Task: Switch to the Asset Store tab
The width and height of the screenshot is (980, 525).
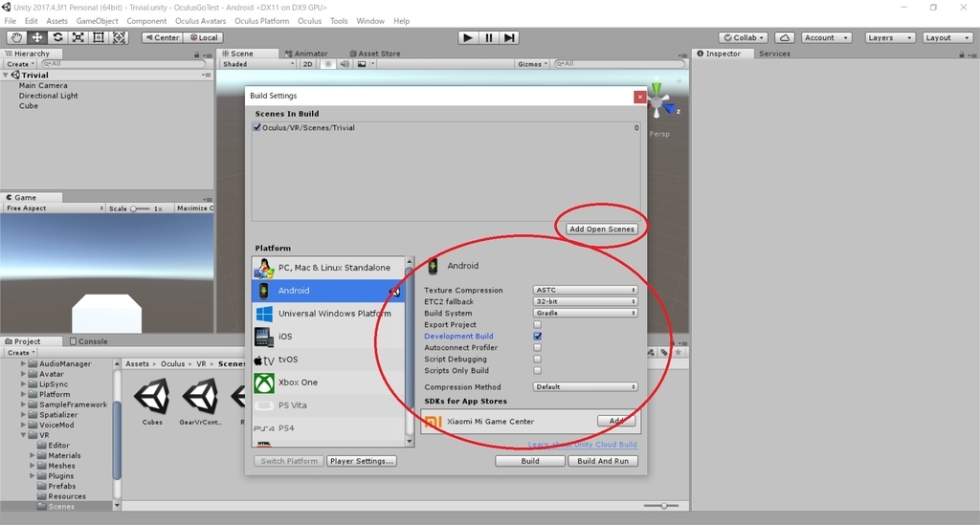Action: tap(375, 54)
